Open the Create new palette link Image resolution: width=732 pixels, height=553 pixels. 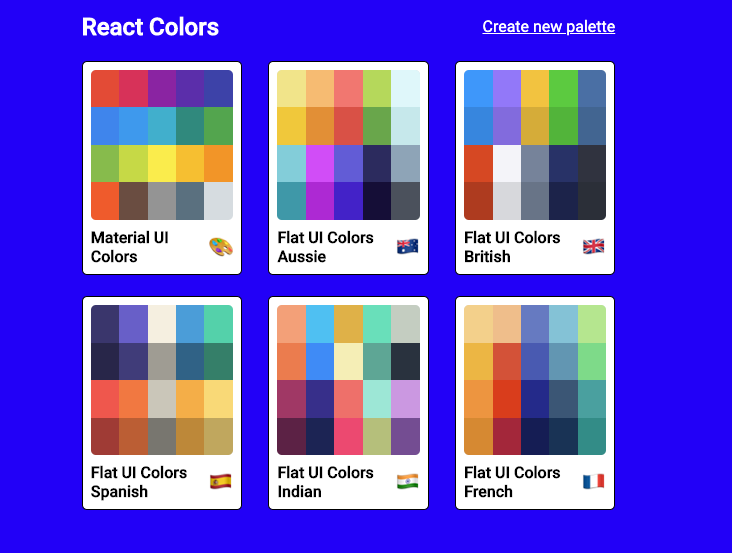click(549, 27)
